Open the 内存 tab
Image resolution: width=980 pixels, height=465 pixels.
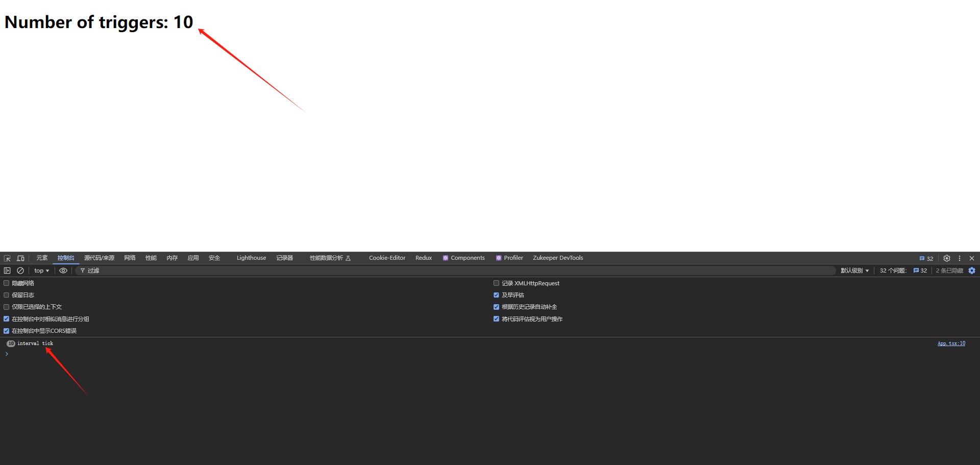(x=172, y=258)
